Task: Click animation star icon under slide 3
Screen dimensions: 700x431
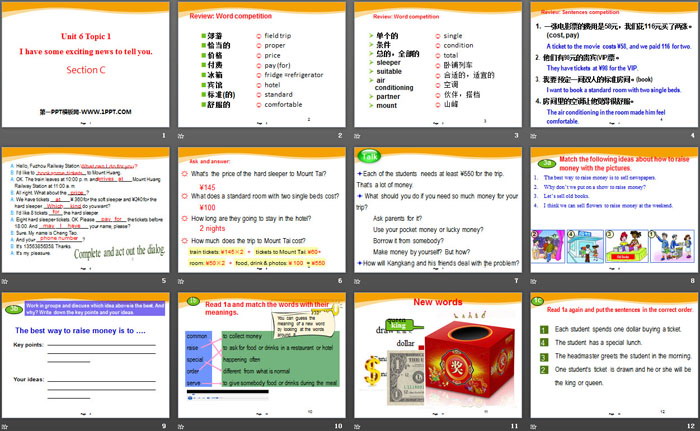Action: pos(357,136)
